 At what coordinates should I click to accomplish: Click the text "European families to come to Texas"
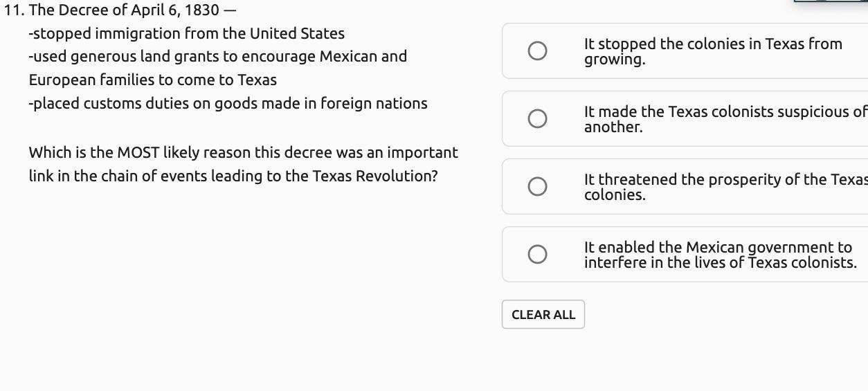click(152, 80)
